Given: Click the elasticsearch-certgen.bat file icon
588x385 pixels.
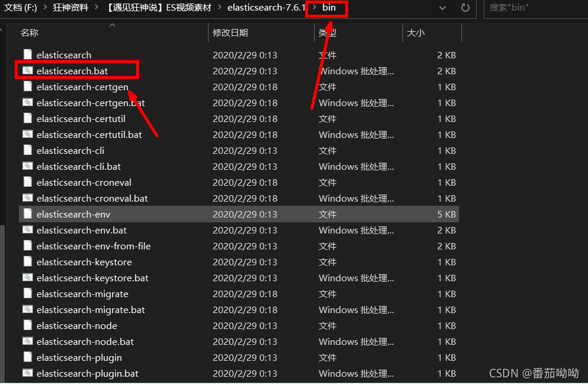Looking at the screenshot, I should tap(27, 103).
